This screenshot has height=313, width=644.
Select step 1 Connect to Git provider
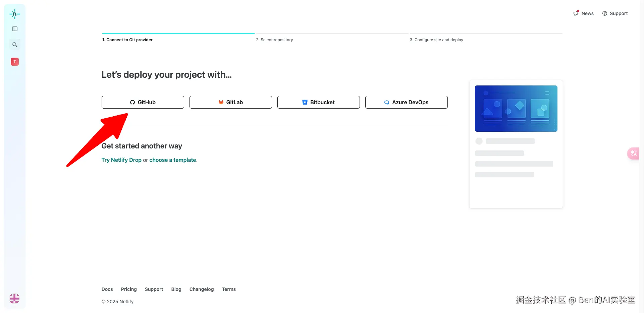127,40
